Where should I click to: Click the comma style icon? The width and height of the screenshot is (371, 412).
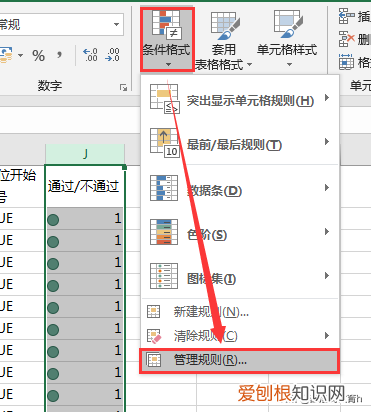59,55
